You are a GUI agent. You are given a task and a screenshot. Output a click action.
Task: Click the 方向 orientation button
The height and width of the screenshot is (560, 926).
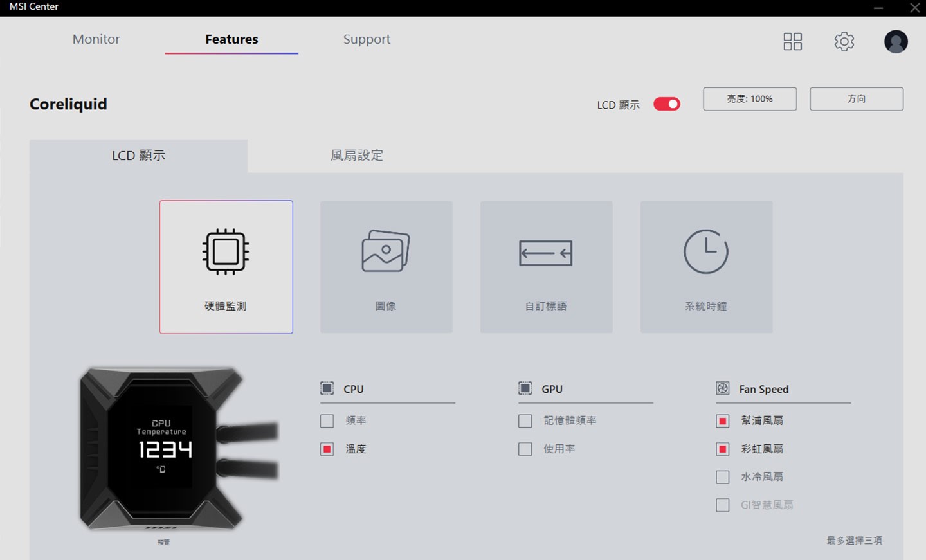[x=857, y=99]
